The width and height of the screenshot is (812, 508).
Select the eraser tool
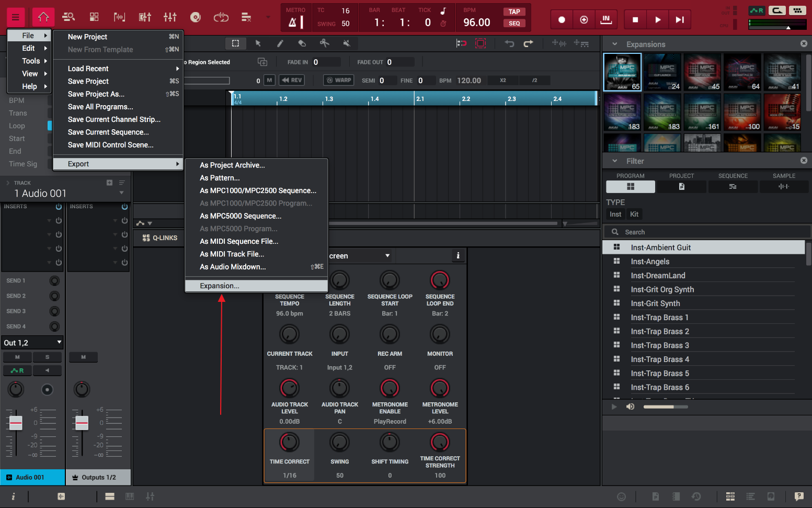coord(302,43)
